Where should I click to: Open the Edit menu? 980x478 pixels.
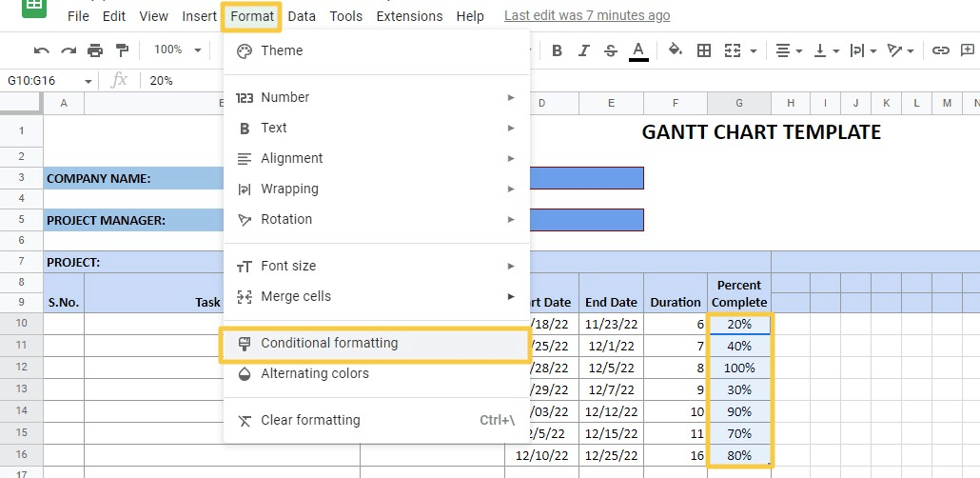[114, 16]
